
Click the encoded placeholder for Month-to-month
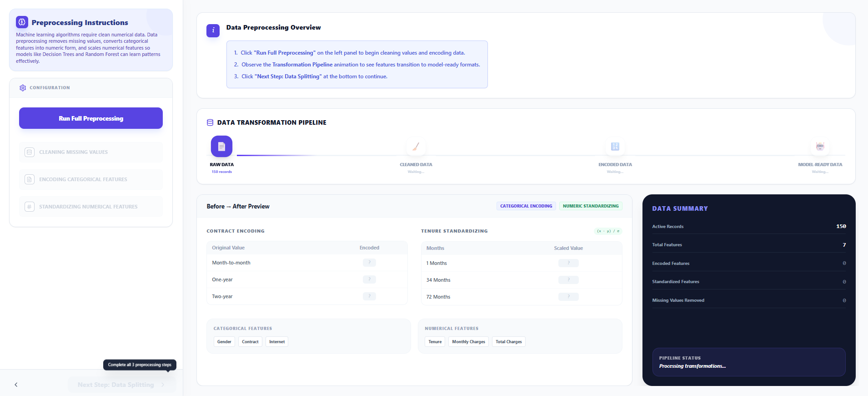[369, 263]
